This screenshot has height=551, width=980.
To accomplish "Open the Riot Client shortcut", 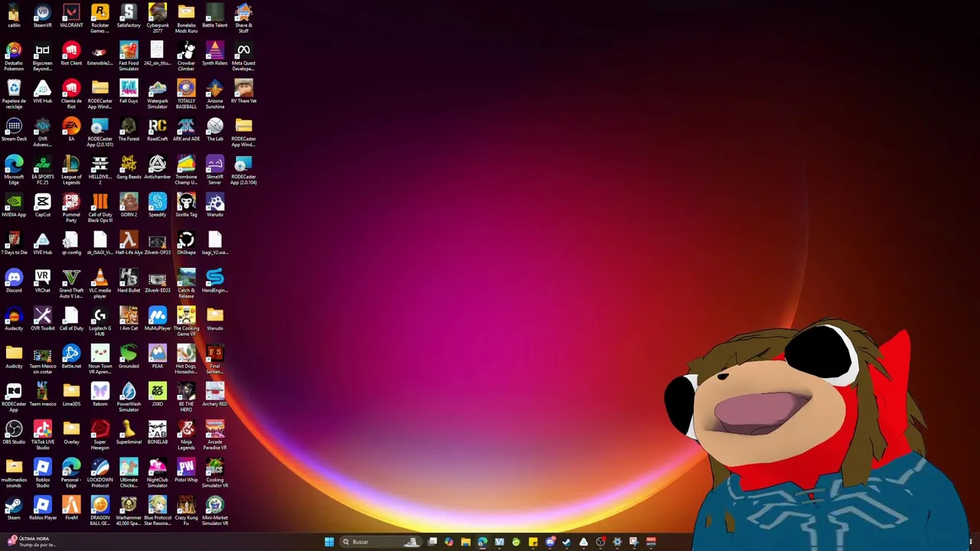I will pyautogui.click(x=71, y=54).
